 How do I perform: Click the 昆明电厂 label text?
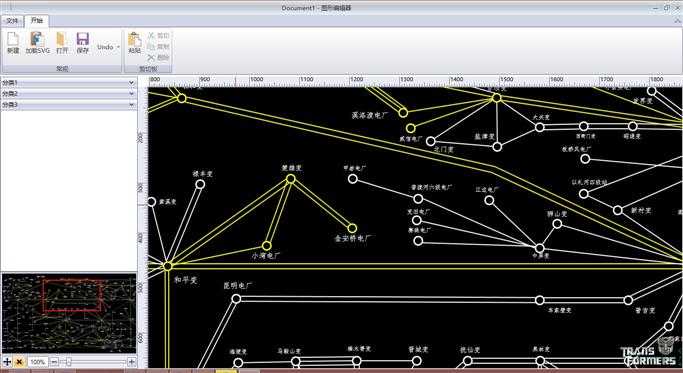point(237,286)
